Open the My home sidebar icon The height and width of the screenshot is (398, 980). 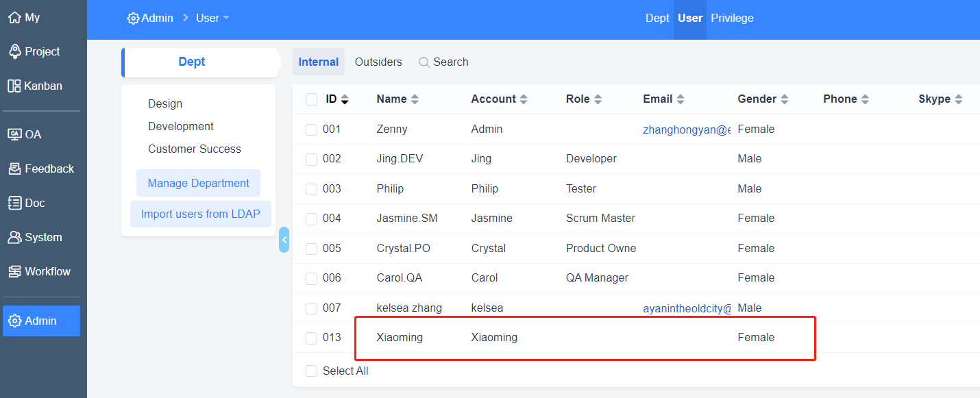pos(14,18)
